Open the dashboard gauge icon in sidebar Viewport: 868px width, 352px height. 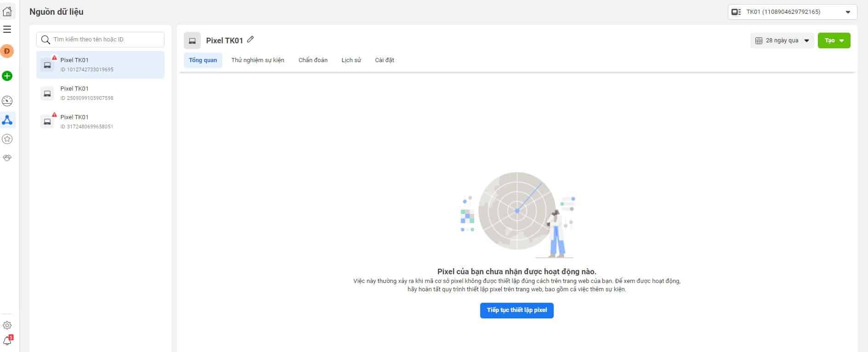click(7, 101)
